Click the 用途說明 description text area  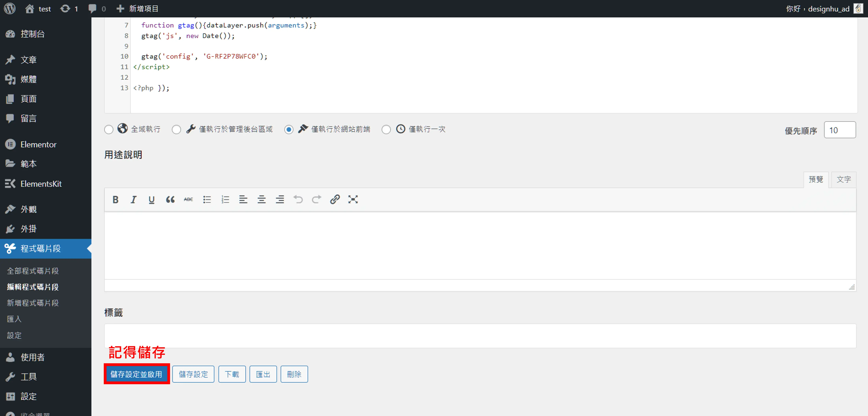click(x=480, y=245)
